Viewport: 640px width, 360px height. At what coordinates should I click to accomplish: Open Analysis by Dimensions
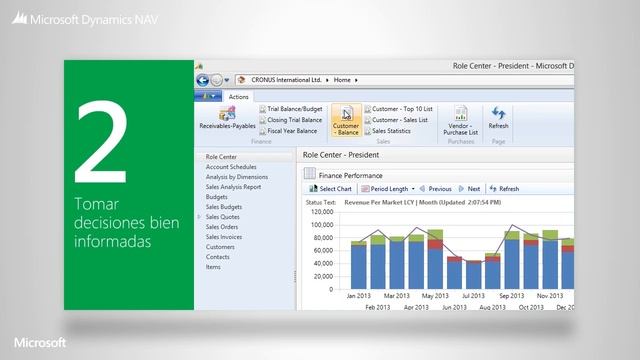[x=237, y=177]
